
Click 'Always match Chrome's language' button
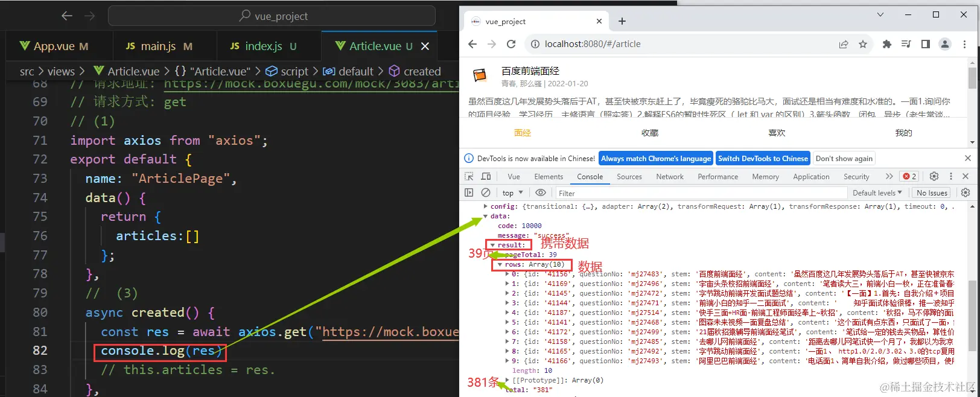[x=656, y=159]
